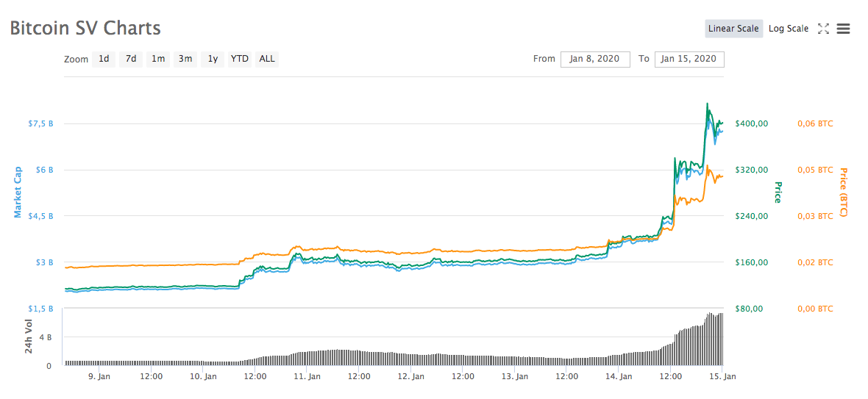The width and height of the screenshot is (868, 399).
Task: Edit the To date field
Action: (x=689, y=59)
